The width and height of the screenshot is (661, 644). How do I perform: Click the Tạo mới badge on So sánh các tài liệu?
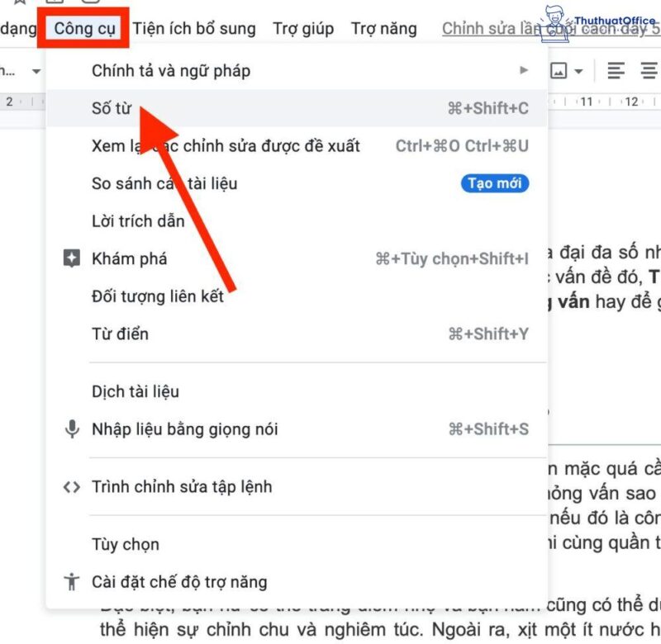pyautogui.click(x=493, y=183)
